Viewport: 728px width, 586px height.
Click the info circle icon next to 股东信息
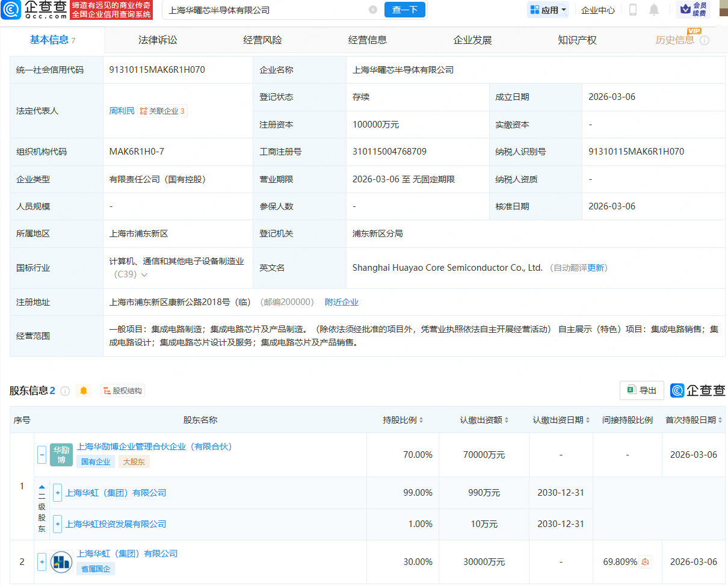[65, 390]
